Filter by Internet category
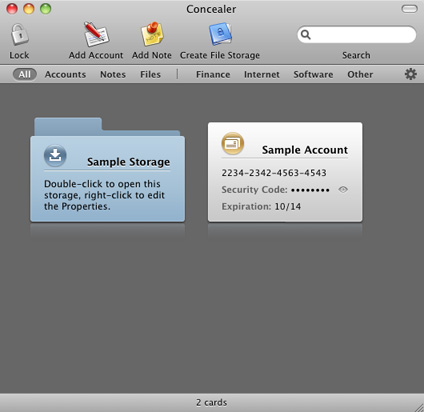The width and height of the screenshot is (424, 412). click(262, 74)
